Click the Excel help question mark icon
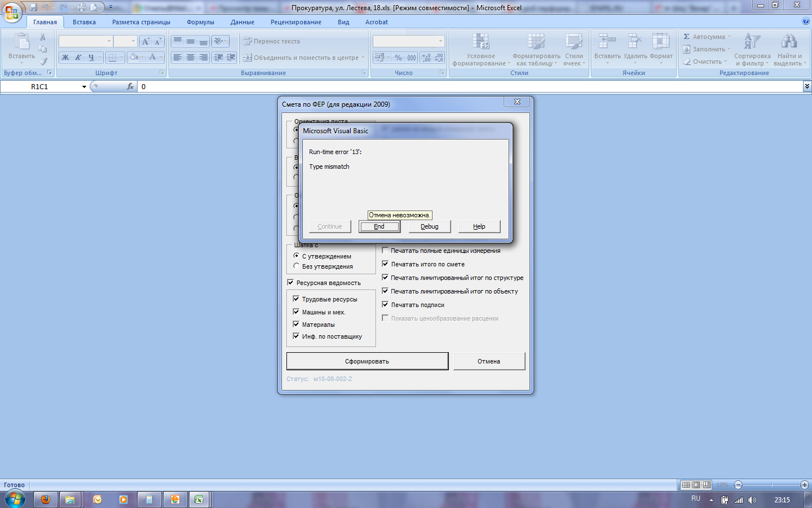Screen dimensions: 812x508 pyautogui.click(x=805, y=21)
